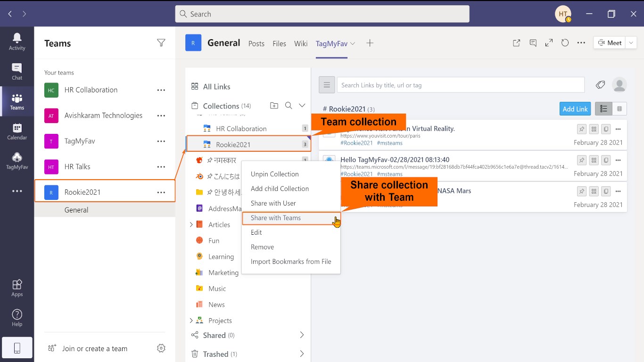
Task: Open Chat in the left rail
Action: point(17,72)
